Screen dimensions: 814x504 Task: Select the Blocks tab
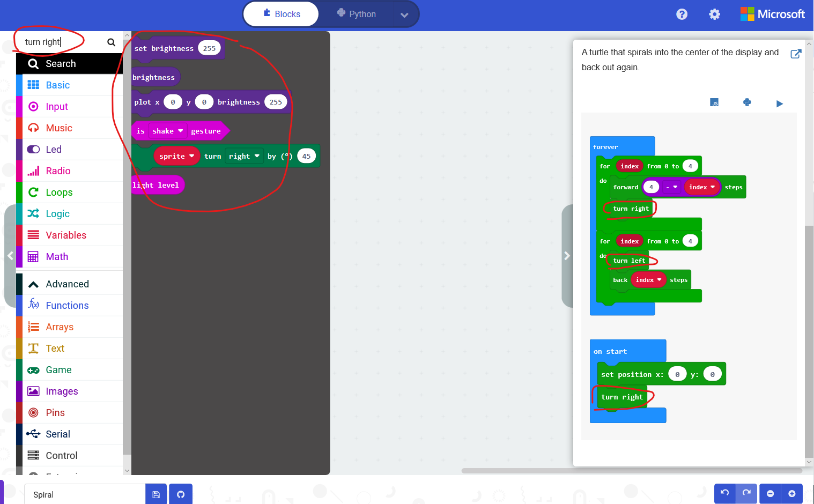[281, 14]
